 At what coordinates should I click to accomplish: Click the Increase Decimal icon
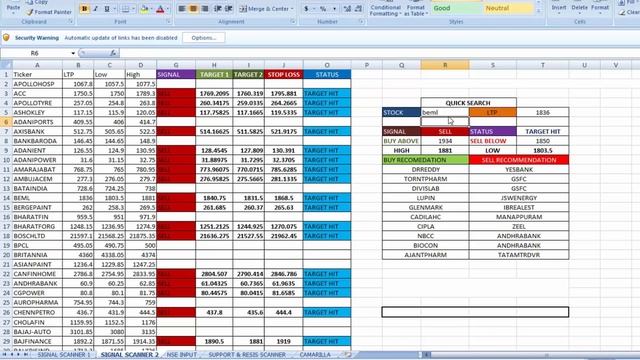pyautogui.click(x=347, y=9)
